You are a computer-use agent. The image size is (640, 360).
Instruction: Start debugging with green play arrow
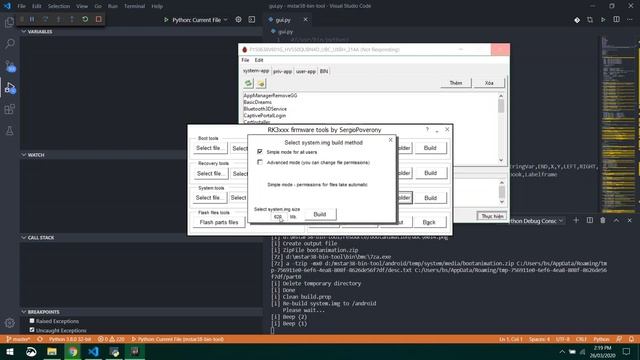click(x=166, y=20)
